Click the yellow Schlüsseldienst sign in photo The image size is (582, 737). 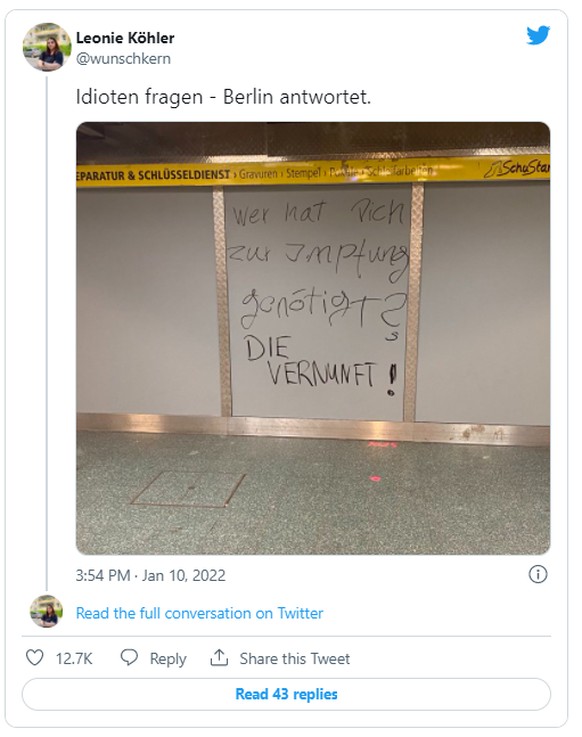(313, 172)
